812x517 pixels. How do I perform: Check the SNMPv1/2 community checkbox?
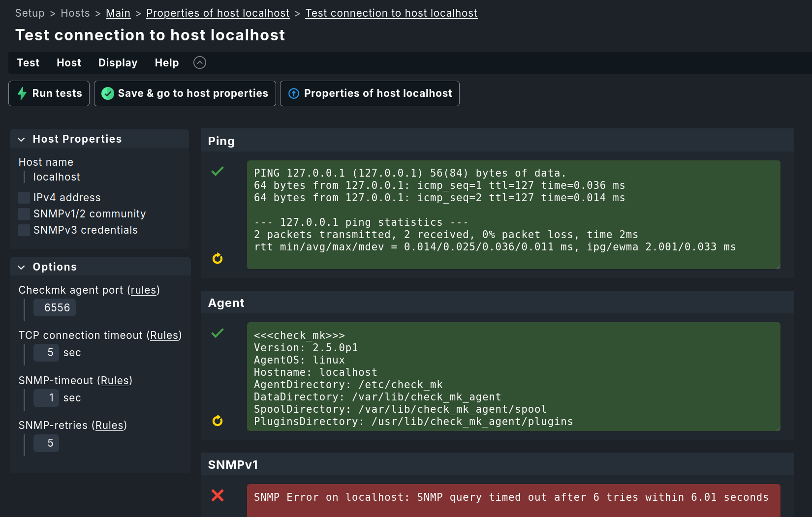(x=24, y=213)
